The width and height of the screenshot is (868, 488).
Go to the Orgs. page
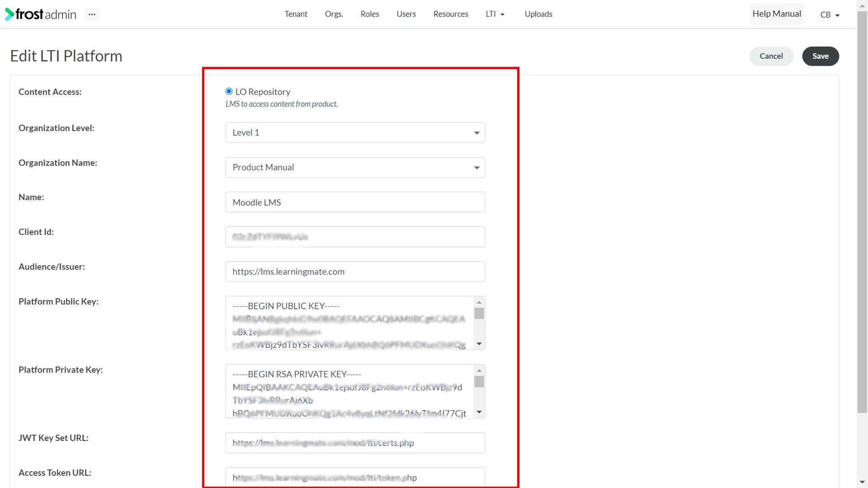click(x=334, y=14)
